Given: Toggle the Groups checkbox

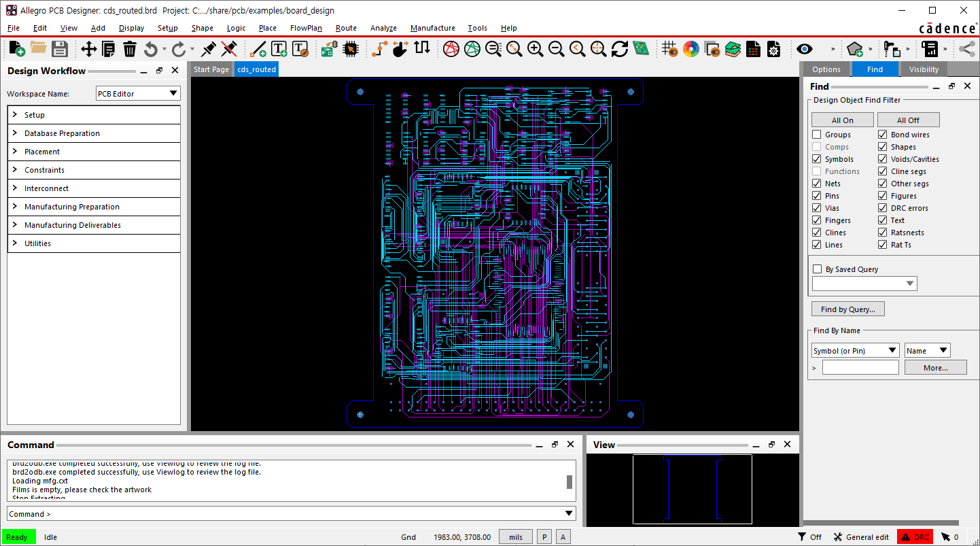Looking at the screenshot, I should 817,135.
